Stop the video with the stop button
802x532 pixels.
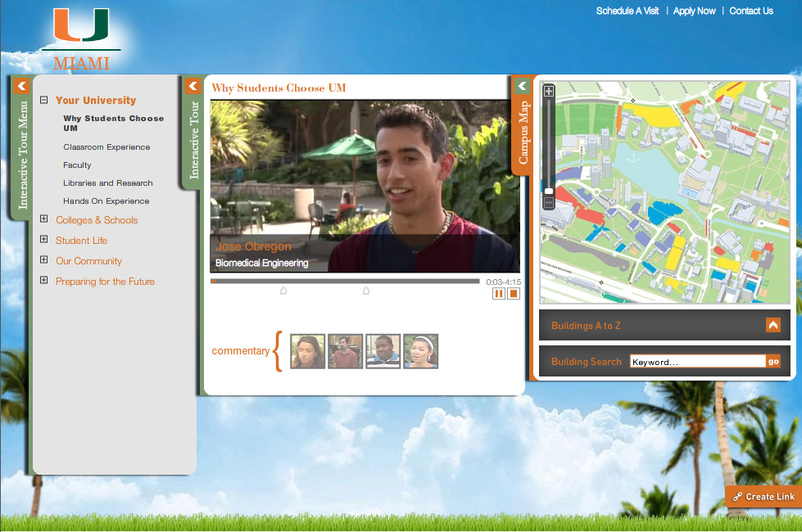click(x=514, y=294)
